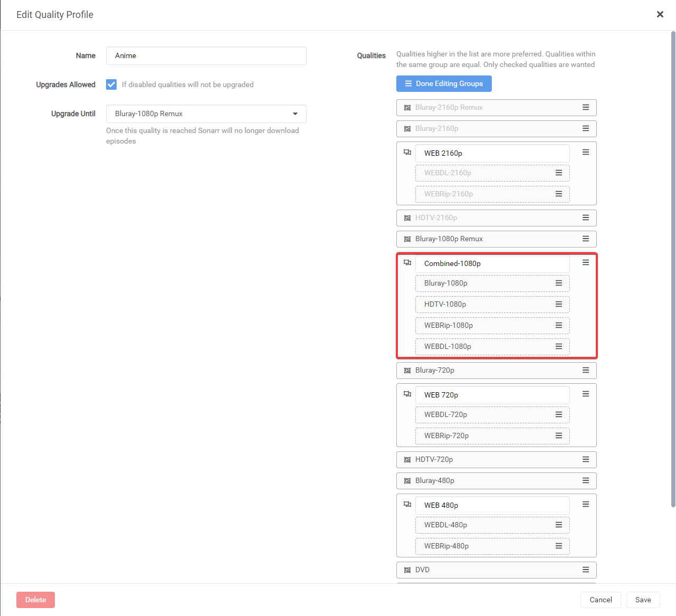Cancel the quality profile edit
This screenshot has height=616, width=676.
[601, 600]
